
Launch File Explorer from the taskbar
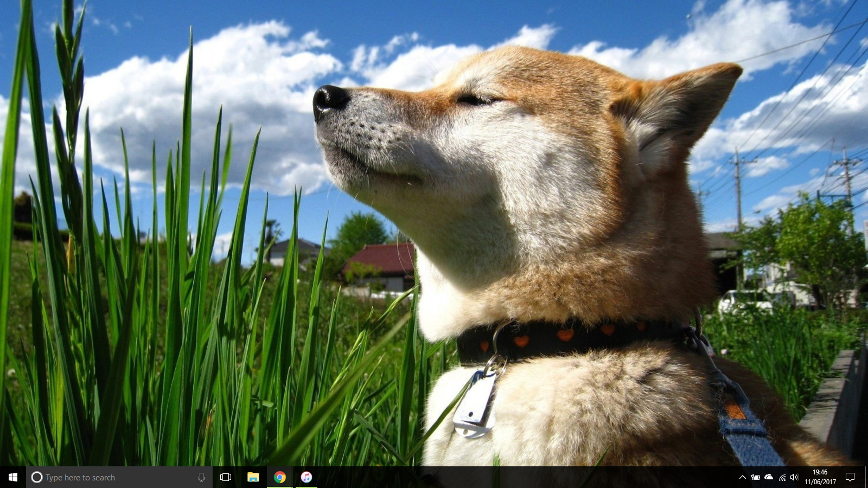253,477
